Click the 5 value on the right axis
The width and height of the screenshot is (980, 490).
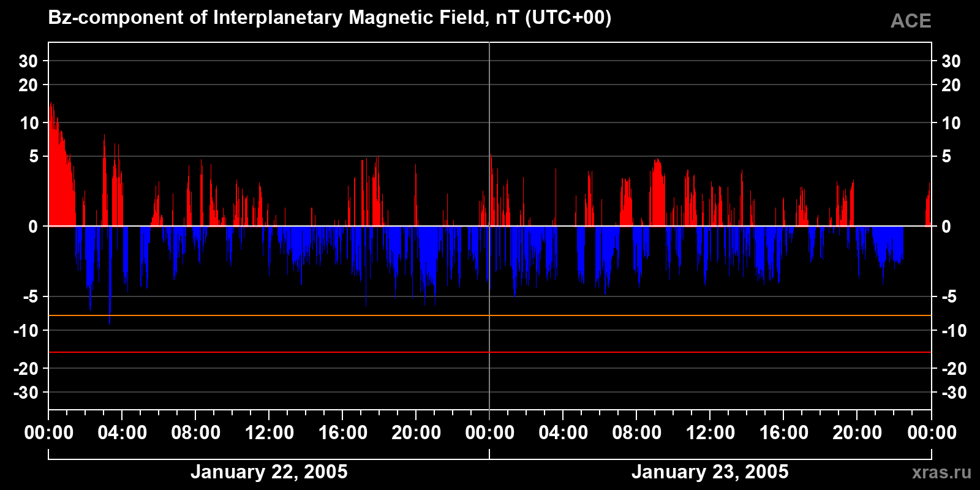[x=946, y=157]
